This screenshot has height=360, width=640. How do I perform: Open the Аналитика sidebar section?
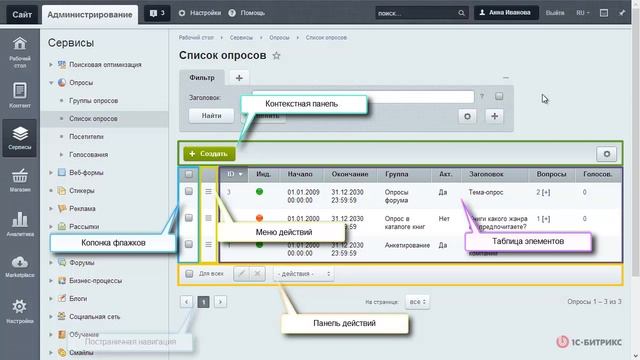[20, 224]
